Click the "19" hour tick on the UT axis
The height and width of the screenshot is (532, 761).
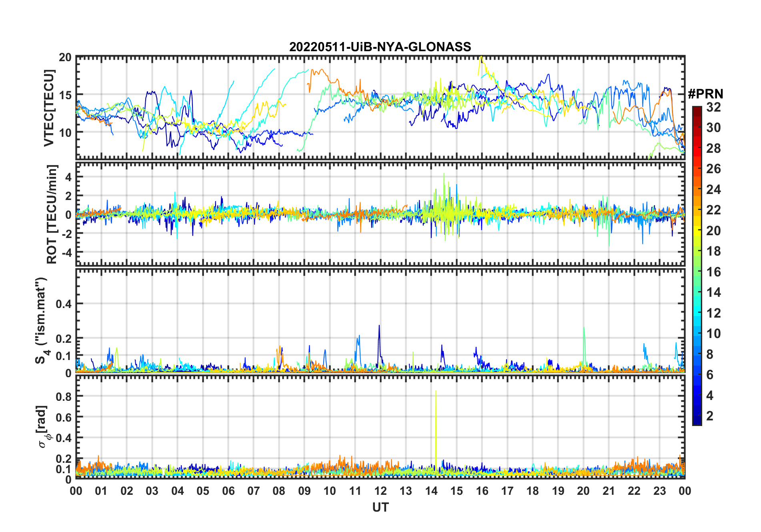558,491
